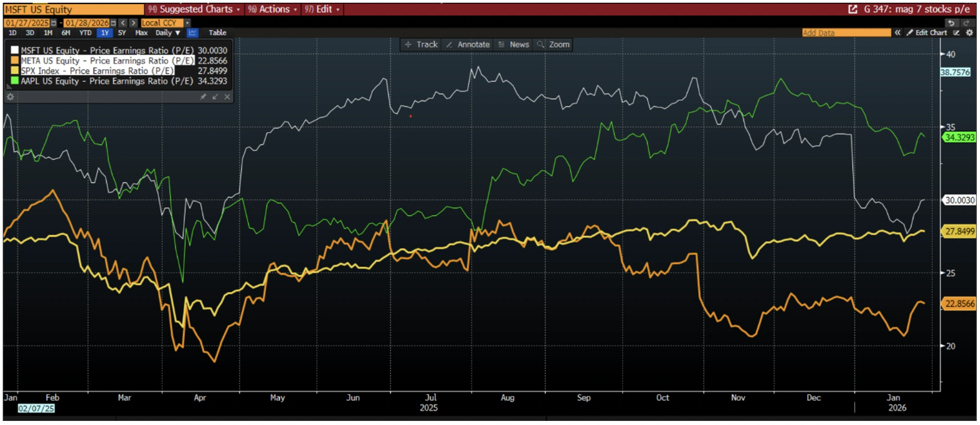
Task: Expand the Daily periodicity dropdown
Action: 168,33
